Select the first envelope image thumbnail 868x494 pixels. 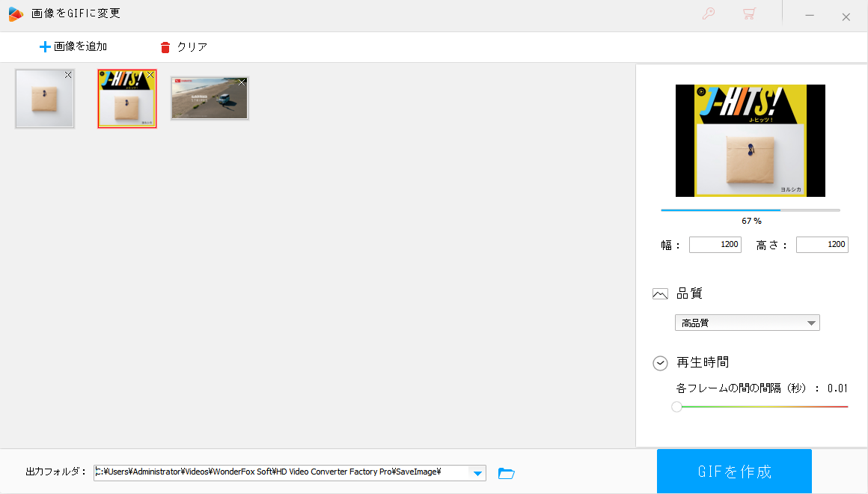click(44, 100)
